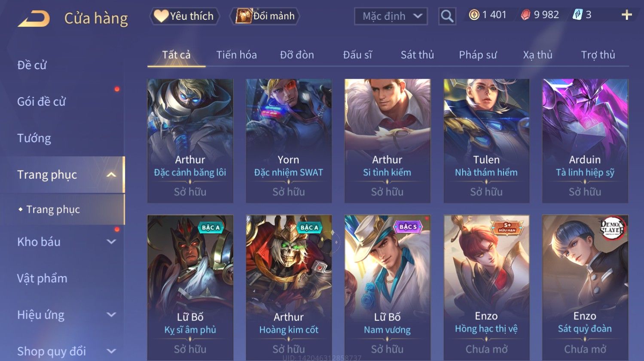Click the plus icon to add currency
This screenshot has width=644, height=361.
pyautogui.click(x=627, y=15)
